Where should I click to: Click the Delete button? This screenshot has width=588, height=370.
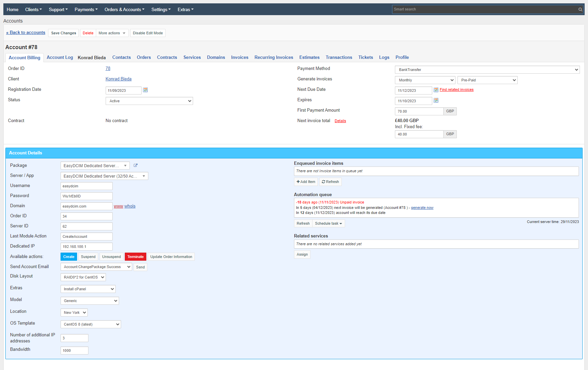pyautogui.click(x=88, y=33)
